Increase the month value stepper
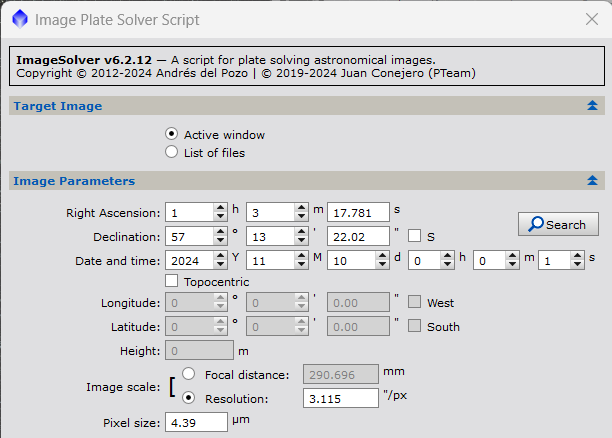Image resolution: width=612 pixels, height=438 pixels. coord(300,255)
